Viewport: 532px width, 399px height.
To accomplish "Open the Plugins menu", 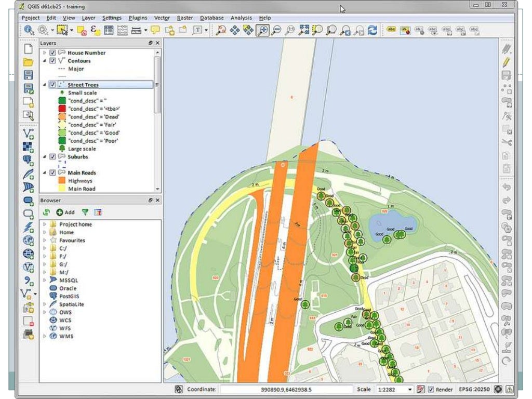I will 138,18.
